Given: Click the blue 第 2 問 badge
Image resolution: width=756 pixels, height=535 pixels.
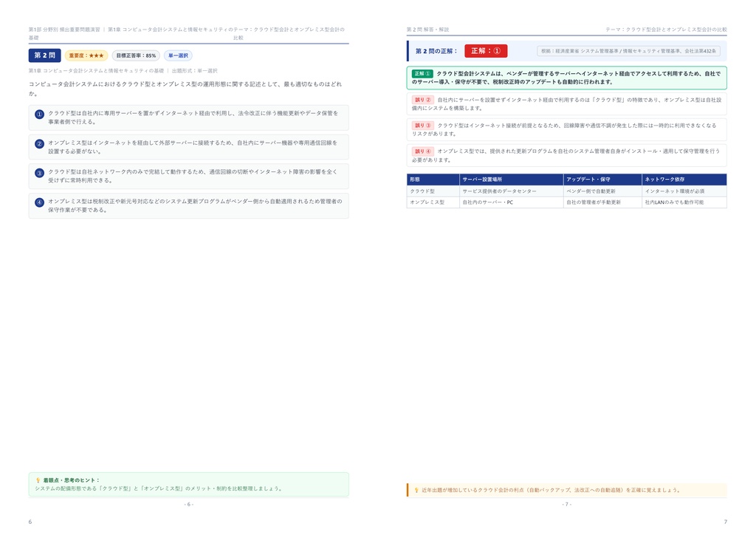Looking at the screenshot, I should pos(44,55).
